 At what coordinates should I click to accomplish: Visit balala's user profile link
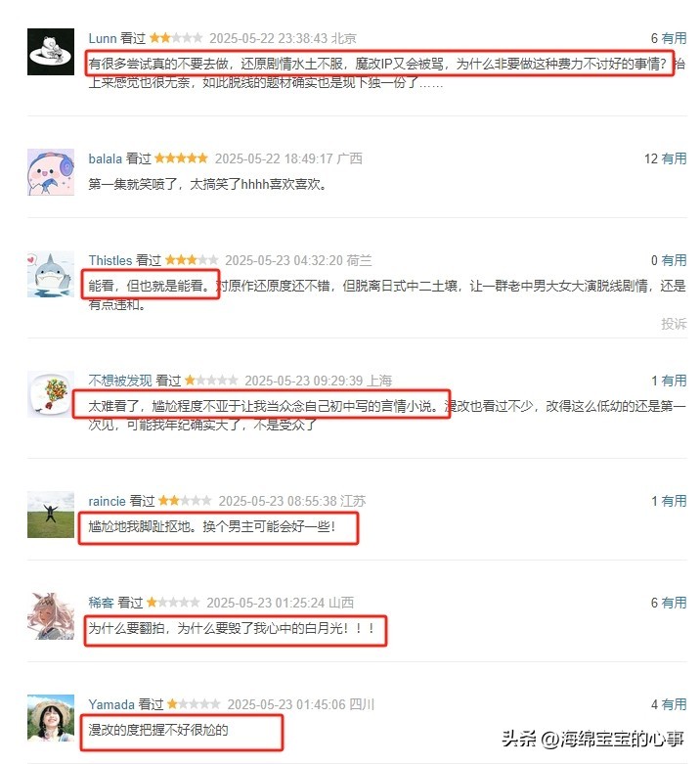click(106, 158)
